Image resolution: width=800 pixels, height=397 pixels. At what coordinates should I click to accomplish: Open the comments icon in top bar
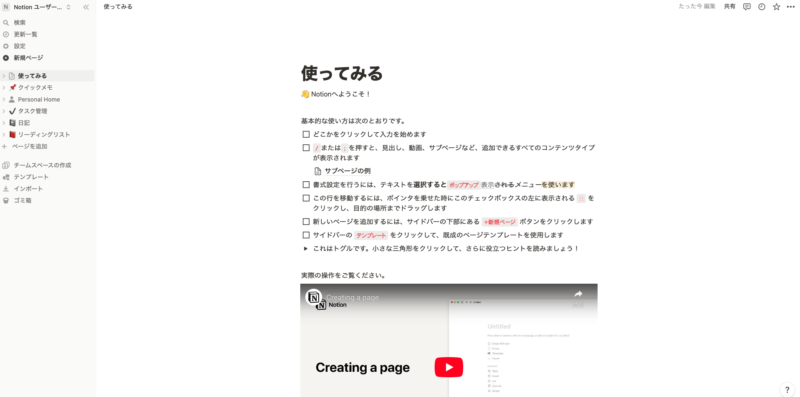(747, 7)
